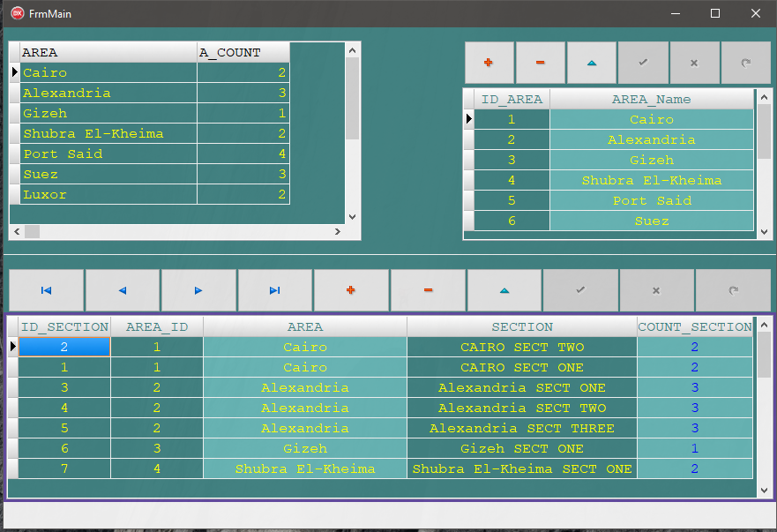Image resolution: width=777 pixels, height=532 pixels.
Task: Click the AREA column header in top-left grid
Action: 108,53
